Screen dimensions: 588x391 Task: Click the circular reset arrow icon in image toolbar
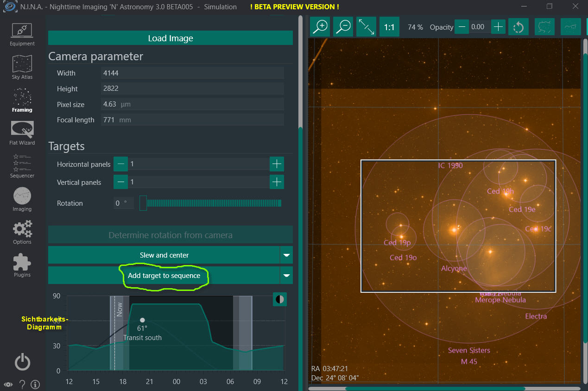coord(518,27)
